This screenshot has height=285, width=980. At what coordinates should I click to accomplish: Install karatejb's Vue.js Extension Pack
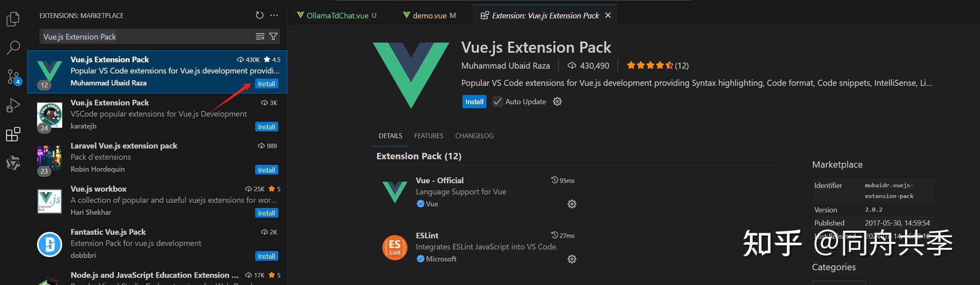(x=266, y=127)
